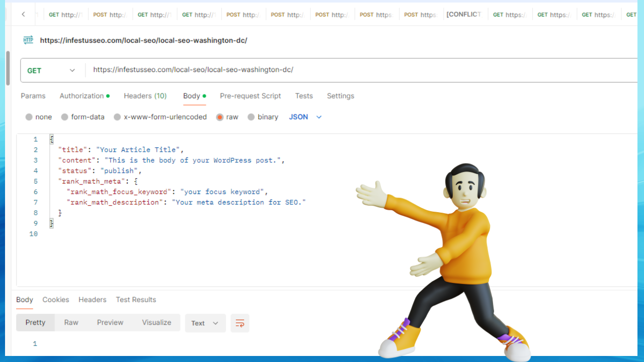Select the raw body type
644x362 pixels.
[227, 117]
